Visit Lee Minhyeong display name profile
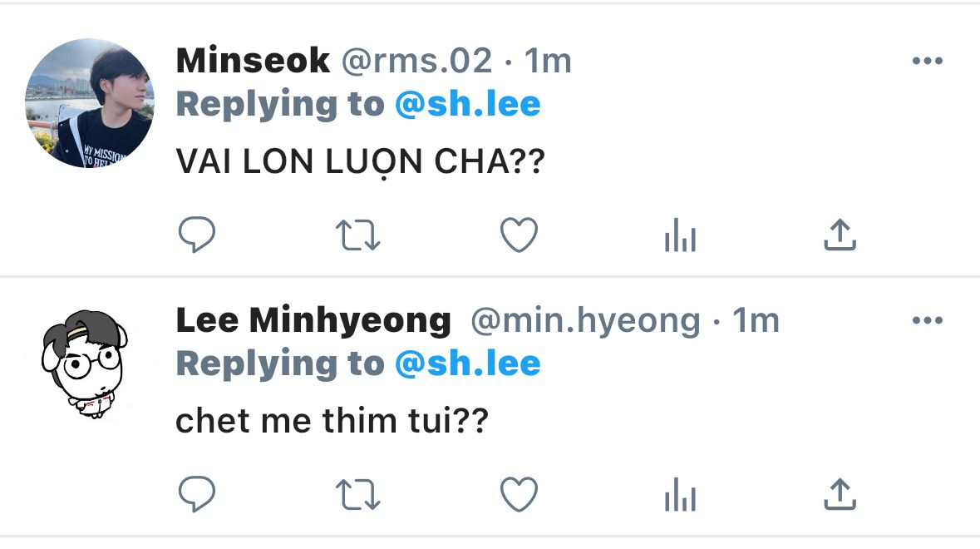The height and width of the screenshot is (549, 980). (313, 320)
